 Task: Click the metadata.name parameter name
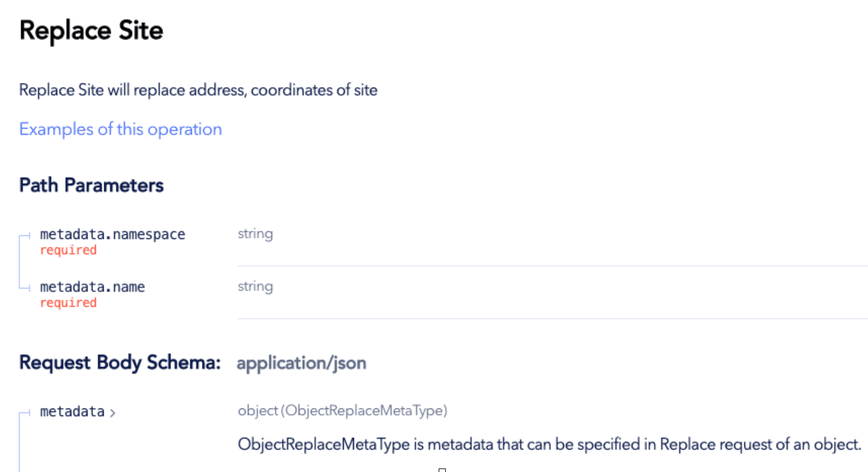[92, 287]
